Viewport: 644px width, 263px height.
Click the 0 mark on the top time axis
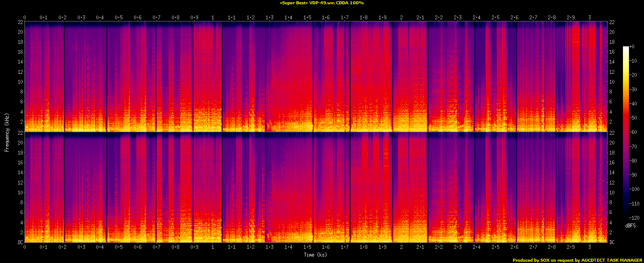click(x=25, y=18)
